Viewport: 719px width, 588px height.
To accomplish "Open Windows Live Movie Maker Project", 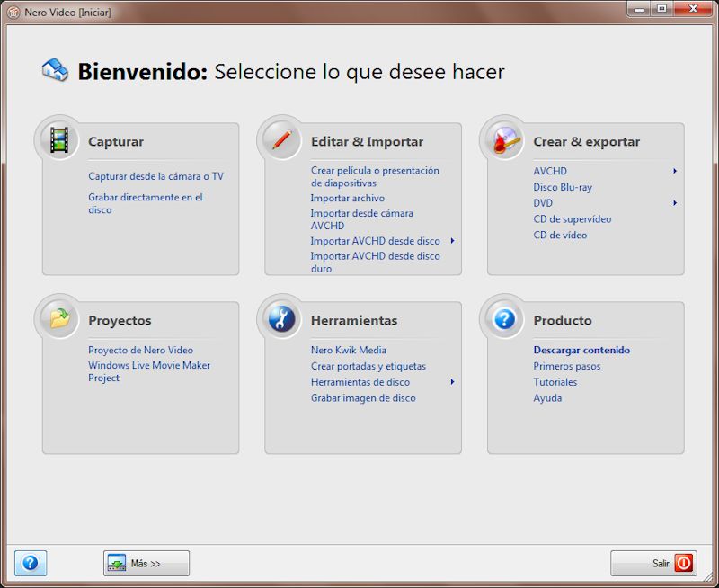I will [149, 371].
